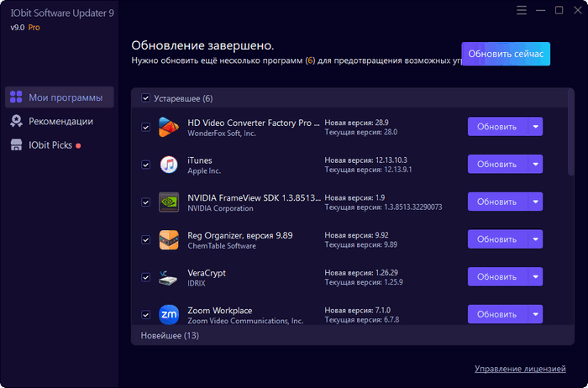Open update dropdown arrow for Zoom Workplace
Image resolution: width=588 pixels, height=388 pixels.
(535, 314)
